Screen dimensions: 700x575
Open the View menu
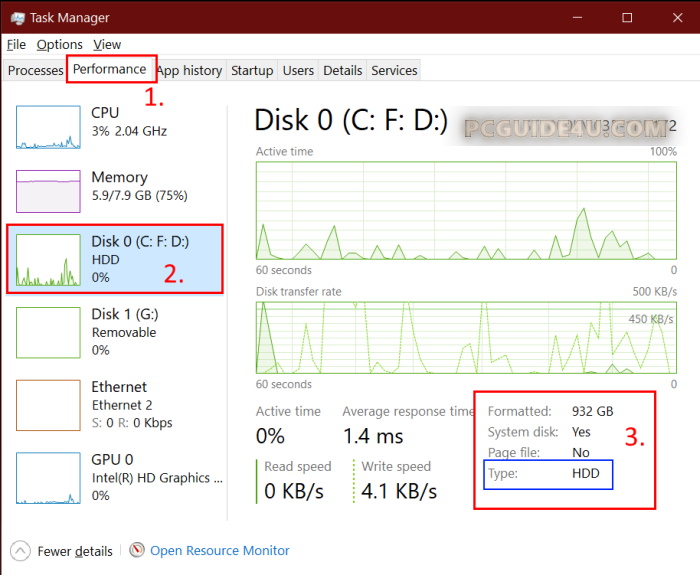107,44
